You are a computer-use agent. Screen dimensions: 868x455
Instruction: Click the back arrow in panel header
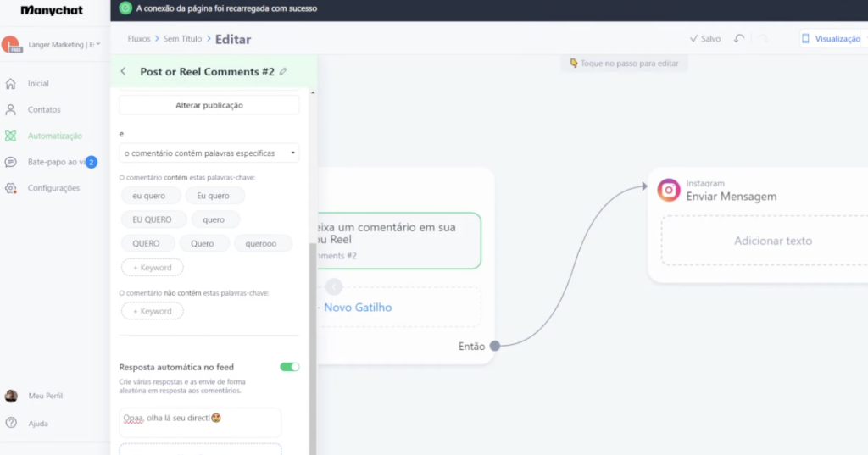(x=124, y=72)
